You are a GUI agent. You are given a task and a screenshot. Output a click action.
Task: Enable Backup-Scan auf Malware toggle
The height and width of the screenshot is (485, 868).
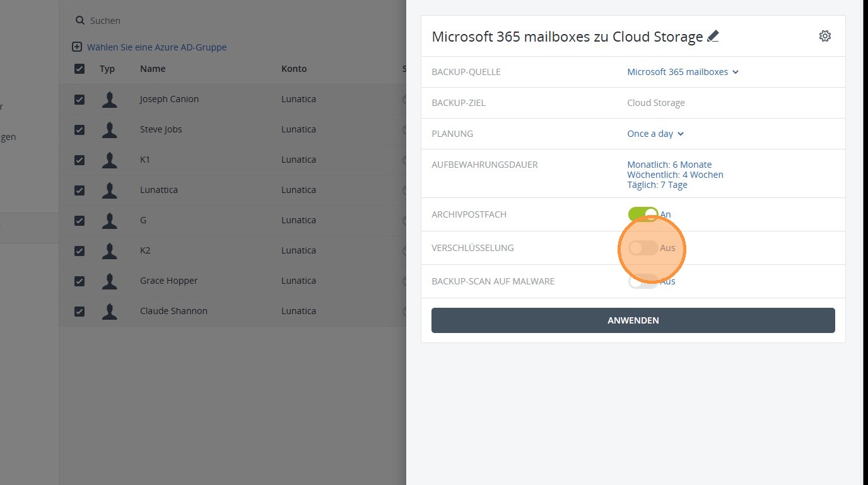click(x=643, y=281)
